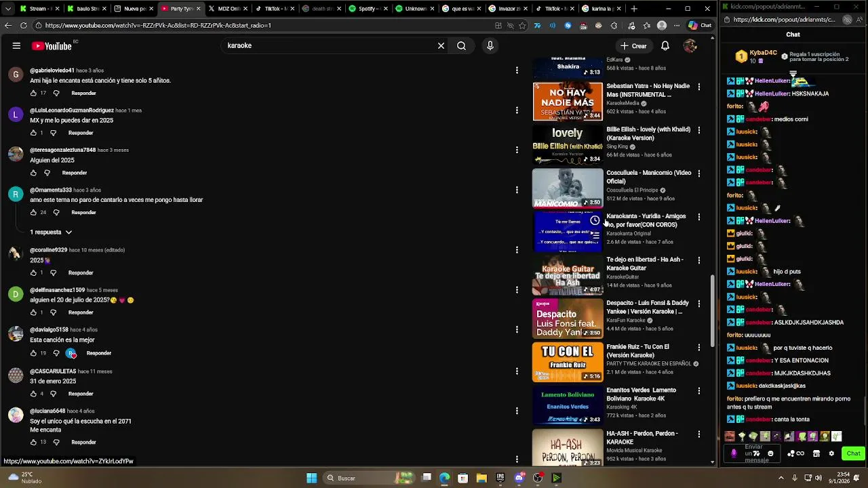This screenshot has height=488, width=868.
Task: Open Kick chat shop storefront icon
Action: [816, 453]
